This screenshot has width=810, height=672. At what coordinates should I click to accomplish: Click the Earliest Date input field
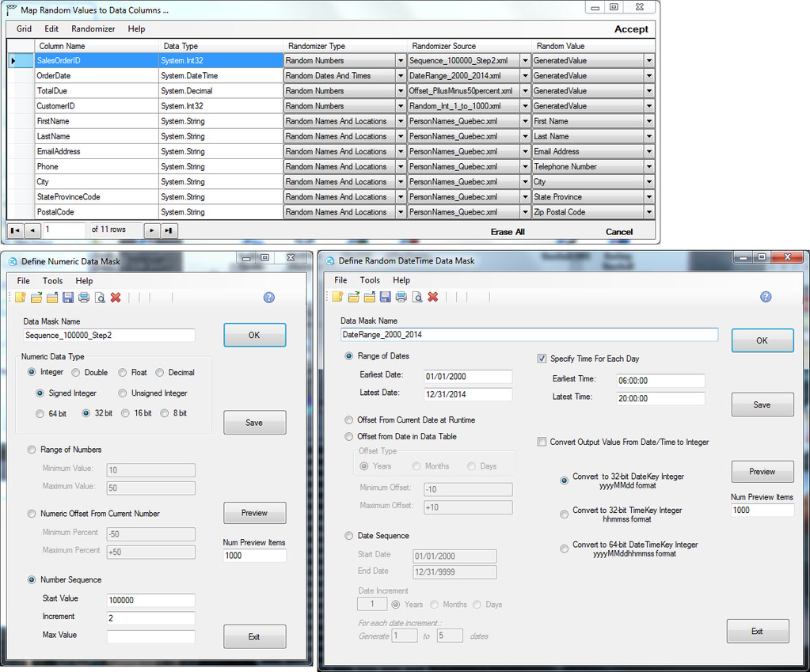click(467, 377)
